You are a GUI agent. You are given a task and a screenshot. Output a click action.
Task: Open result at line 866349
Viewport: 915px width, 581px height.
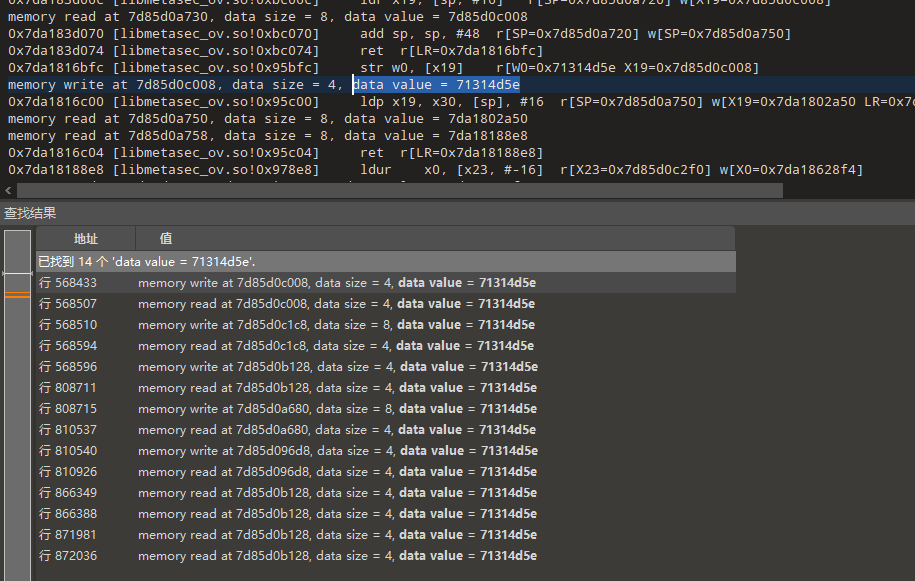coord(68,493)
